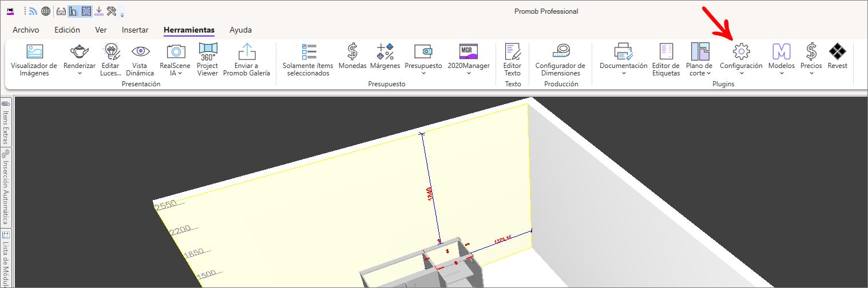868x288 pixels.
Task: Toggle the highlighted grid snap icon
Action: [86, 11]
